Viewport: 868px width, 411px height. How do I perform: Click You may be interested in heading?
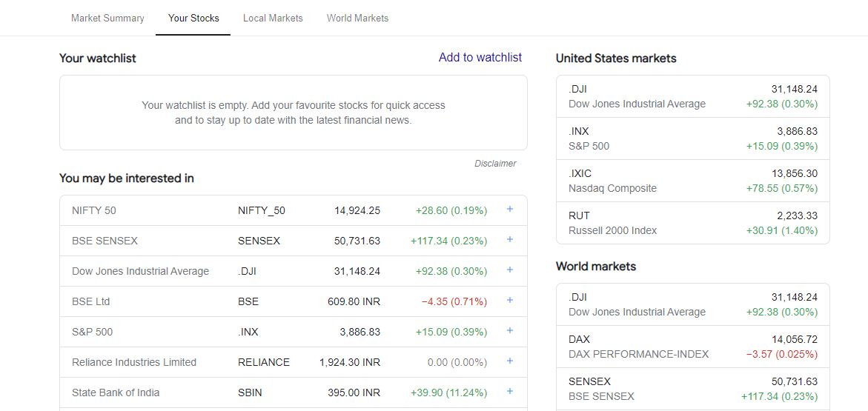[x=127, y=178]
